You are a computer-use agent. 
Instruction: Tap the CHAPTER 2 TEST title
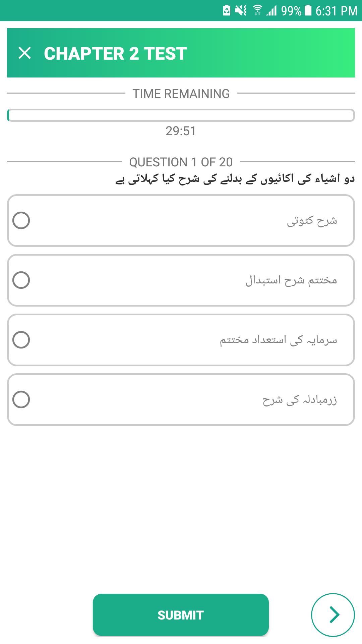pyautogui.click(x=115, y=53)
